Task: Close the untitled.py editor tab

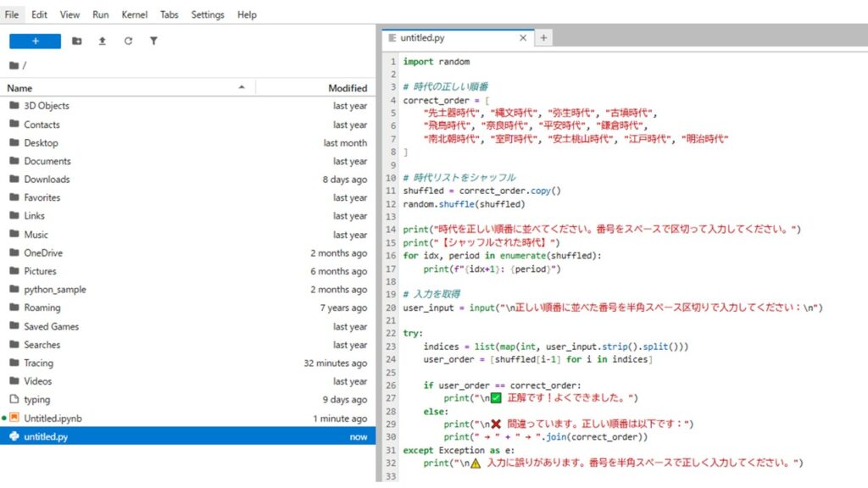Action: click(x=522, y=37)
